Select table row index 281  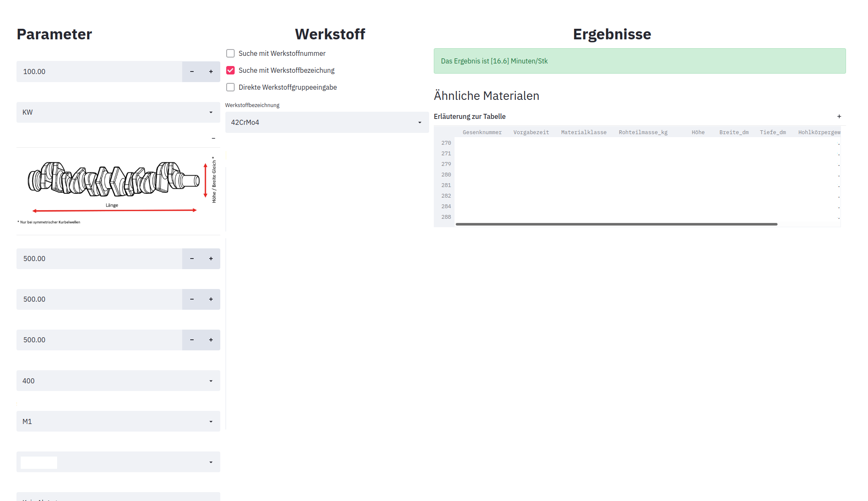[x=446, y=185]
